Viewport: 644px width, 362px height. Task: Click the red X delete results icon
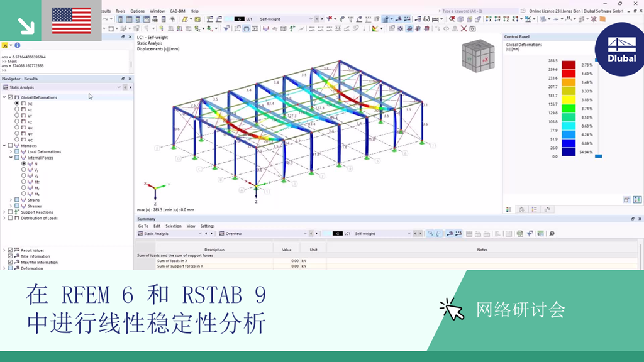point(464,29)
